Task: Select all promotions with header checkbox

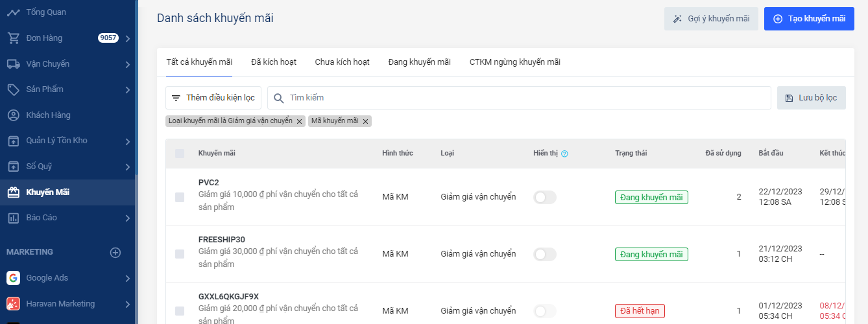Action: coord(180,154)
